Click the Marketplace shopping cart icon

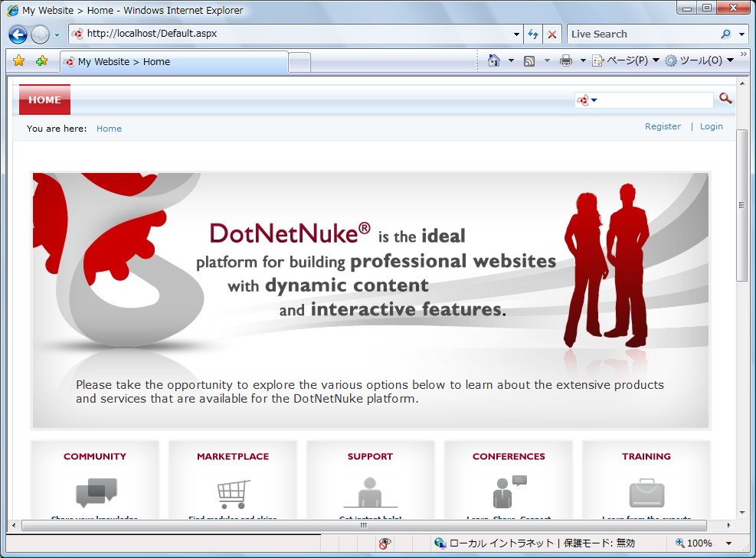[x=234, y=494]
